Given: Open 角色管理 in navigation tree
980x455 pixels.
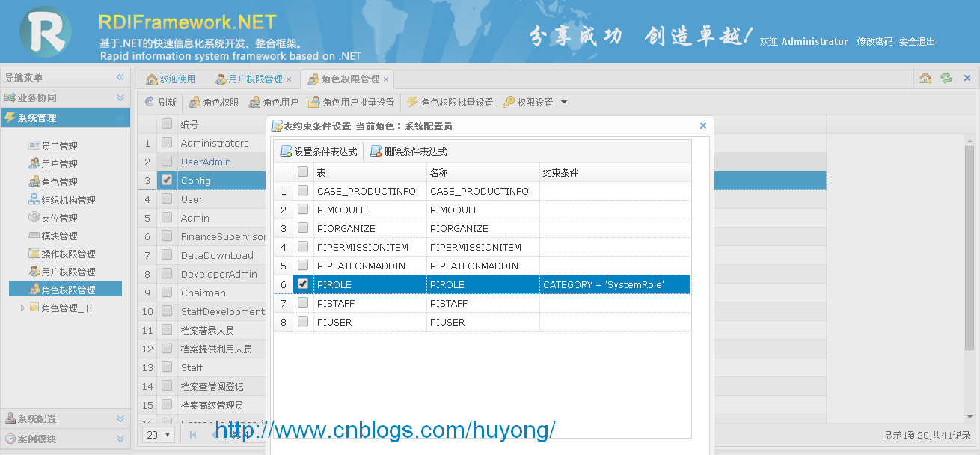Looking at the screenshot, I should (53, 182).
